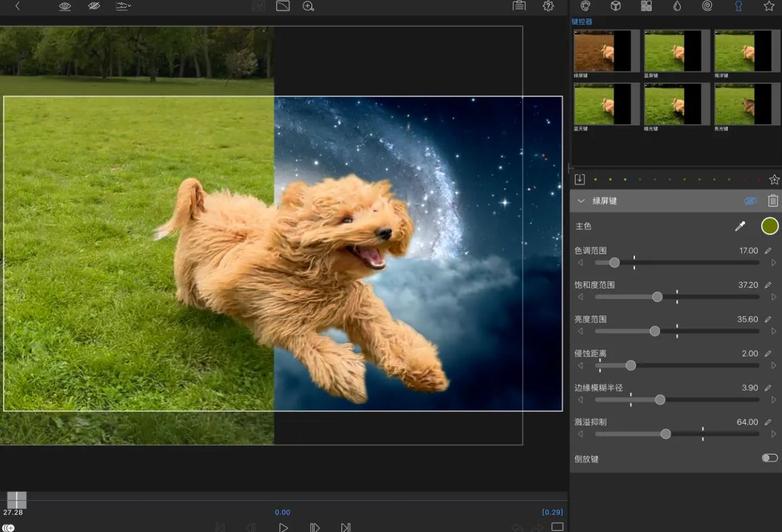Increase 色调范围 with right arrow
This screenshot has width=782, height=532.
coord(774,262)
